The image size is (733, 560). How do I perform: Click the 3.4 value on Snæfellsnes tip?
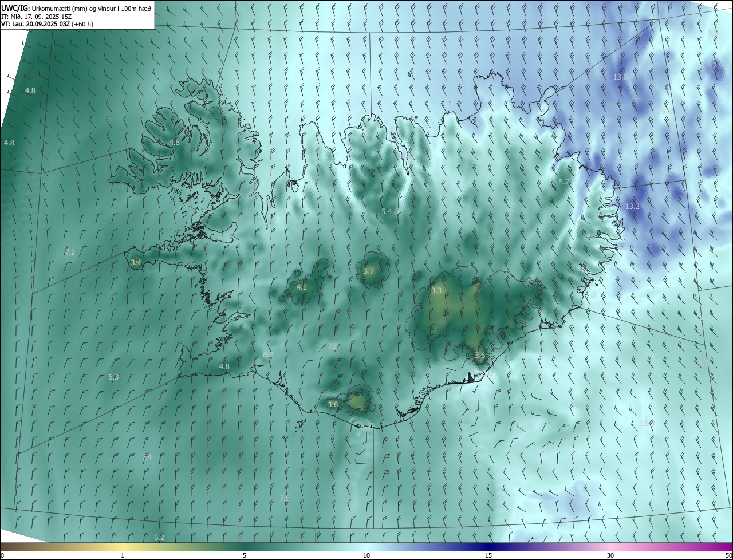point(136,262)
